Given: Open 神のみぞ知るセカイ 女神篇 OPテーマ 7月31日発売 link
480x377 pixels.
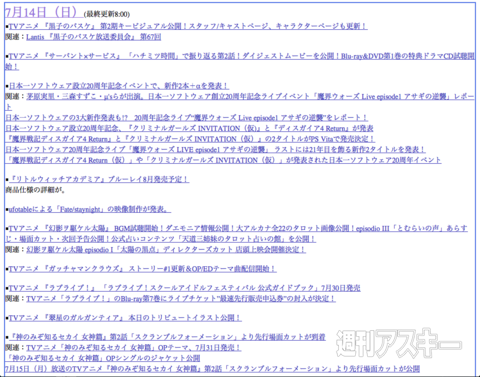Looking at the screenshot, I should [134, 348].
